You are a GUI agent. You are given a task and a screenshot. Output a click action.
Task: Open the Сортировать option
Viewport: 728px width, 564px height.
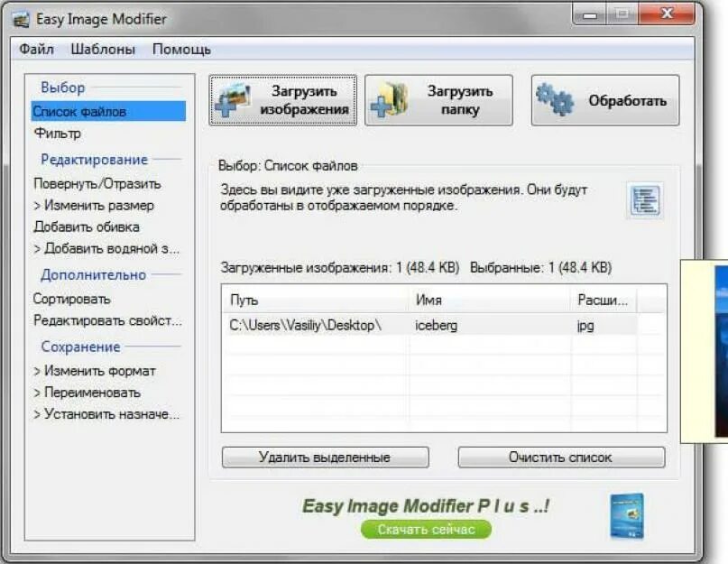click(x=71, y=299)
